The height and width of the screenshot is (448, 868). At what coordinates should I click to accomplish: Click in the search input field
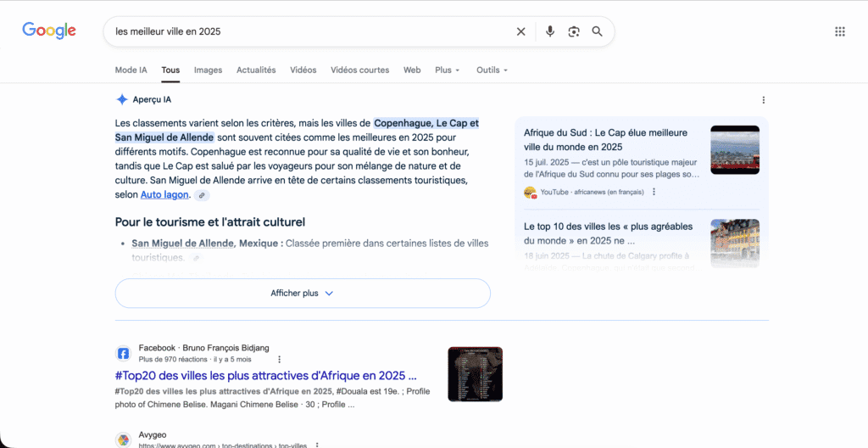click(310, 31)
